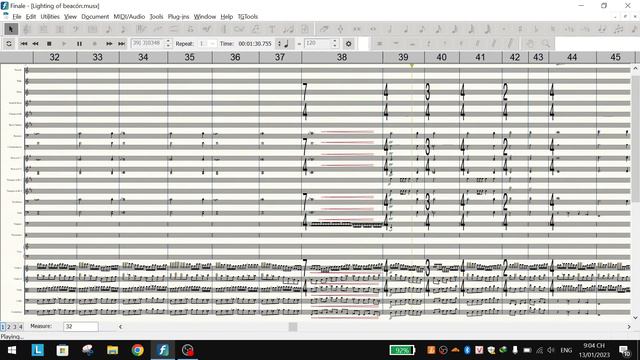Pick the whole rest icon
The image size is (640, 360).
[396, 43]
